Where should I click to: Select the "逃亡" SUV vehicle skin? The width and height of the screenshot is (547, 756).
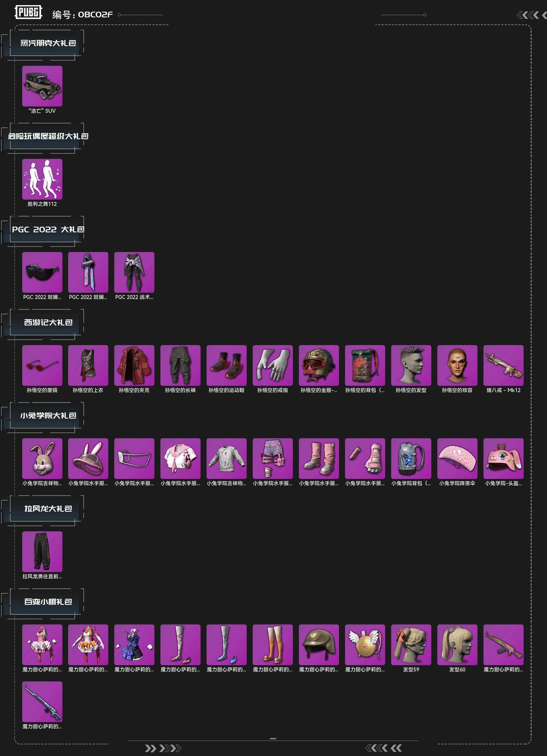tap(42, 86)
